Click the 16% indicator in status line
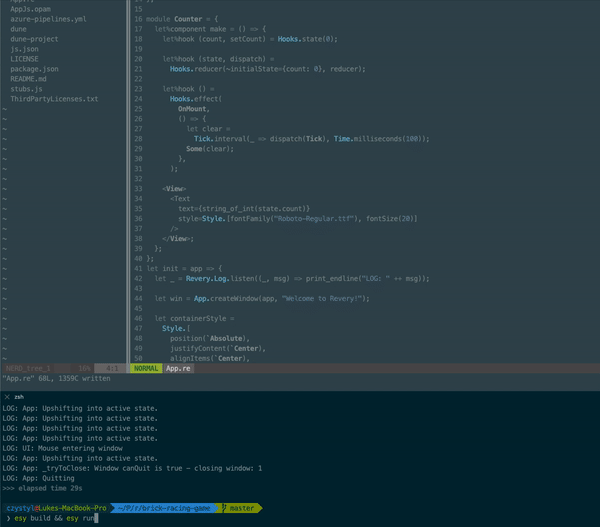This screenshot has height=527, width=600. [x=84, y=368]
